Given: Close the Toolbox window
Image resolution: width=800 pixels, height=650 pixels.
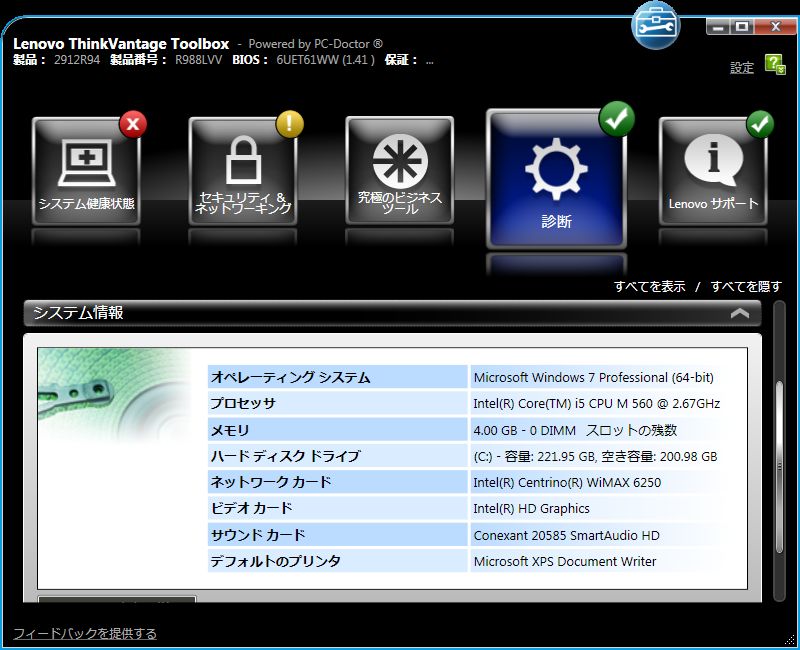Looking at the screenshot, I should coord(775,27).
